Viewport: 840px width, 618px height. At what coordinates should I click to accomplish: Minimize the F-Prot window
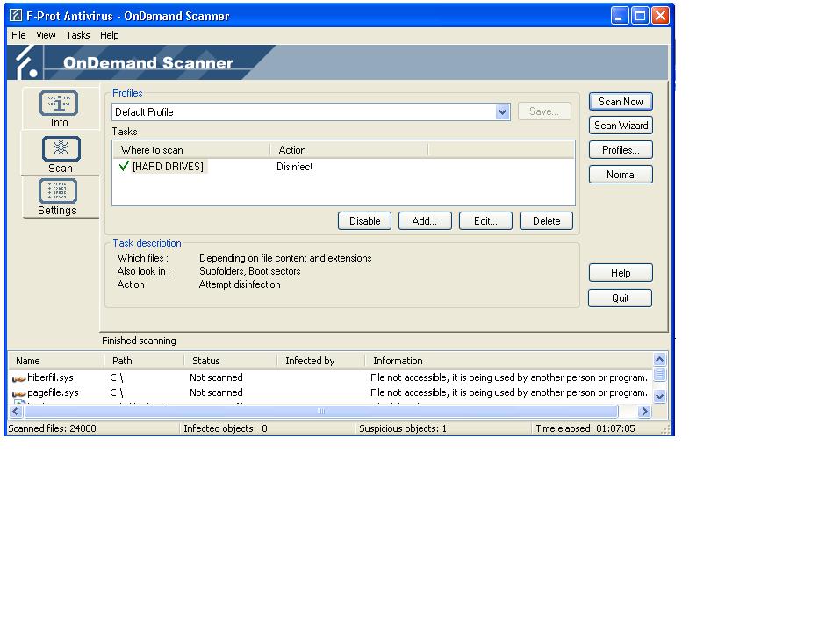[620, 16]
